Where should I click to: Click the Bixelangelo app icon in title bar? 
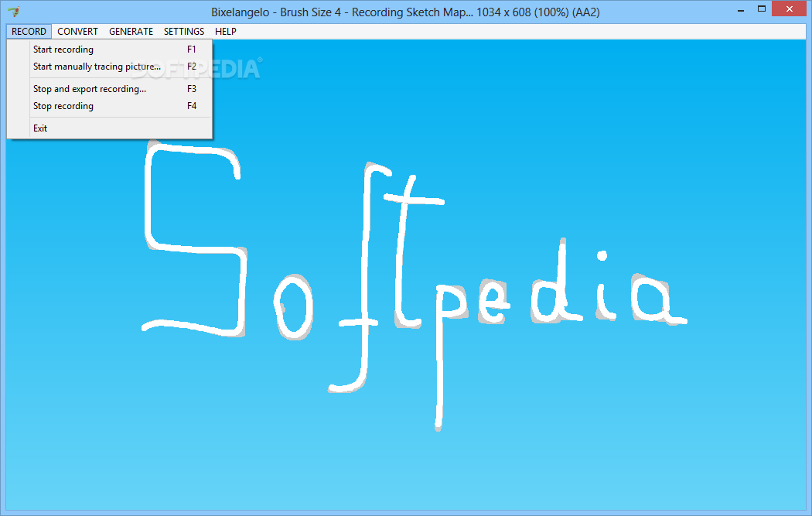(14, 12)
